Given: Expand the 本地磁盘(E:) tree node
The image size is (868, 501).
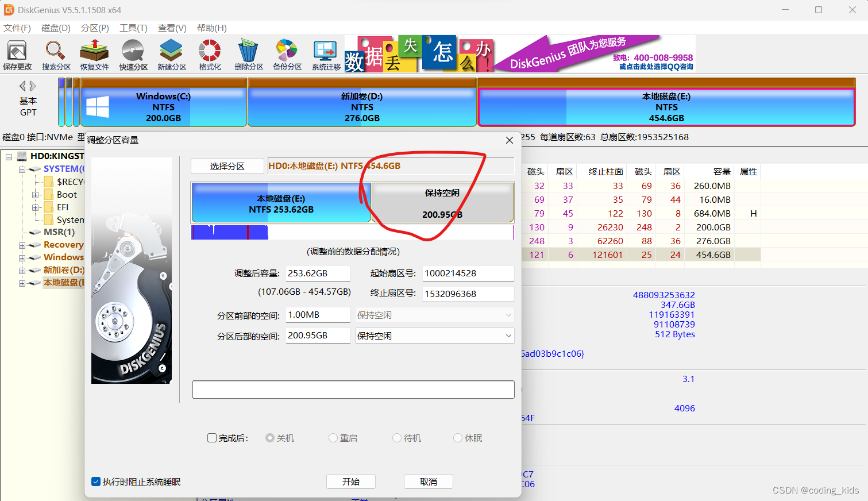Looking at the screenshot, I should (22, 283).
